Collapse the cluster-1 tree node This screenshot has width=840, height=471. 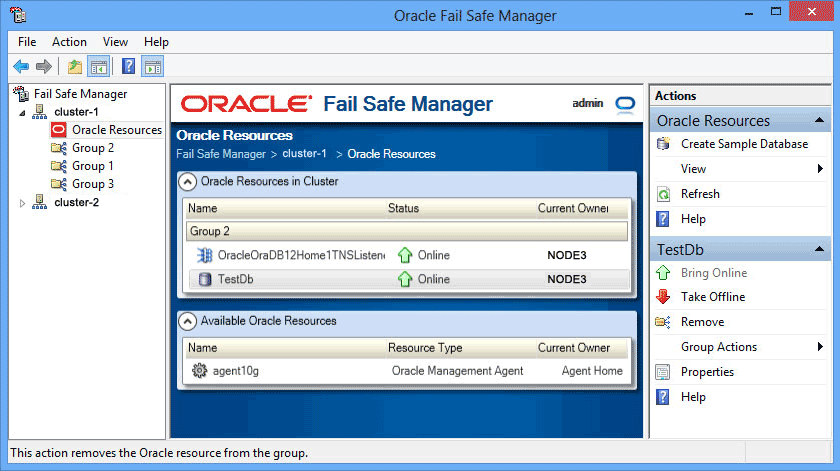[x=22, y=113]
